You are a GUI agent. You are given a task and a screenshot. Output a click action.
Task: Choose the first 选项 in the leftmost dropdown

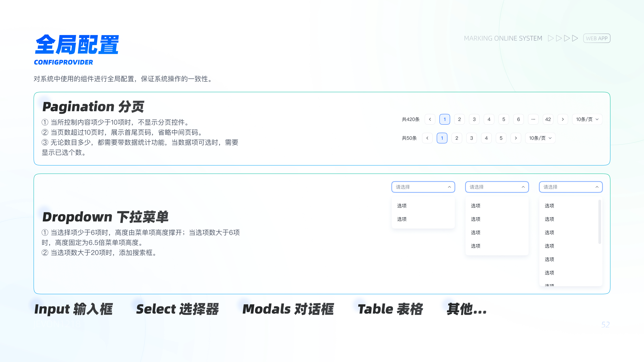402,206
